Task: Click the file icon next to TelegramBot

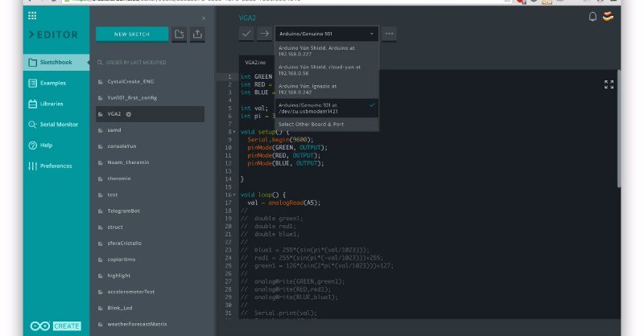Action: 100,211
